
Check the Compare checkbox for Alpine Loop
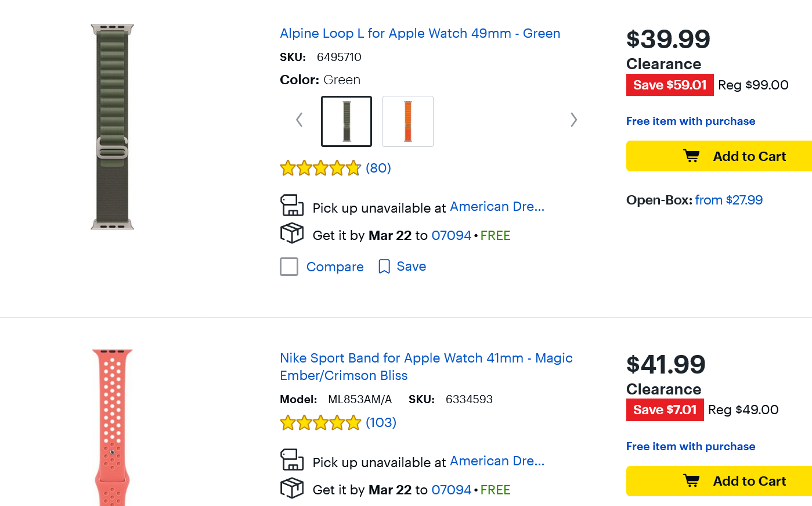(x=289, y=267)
